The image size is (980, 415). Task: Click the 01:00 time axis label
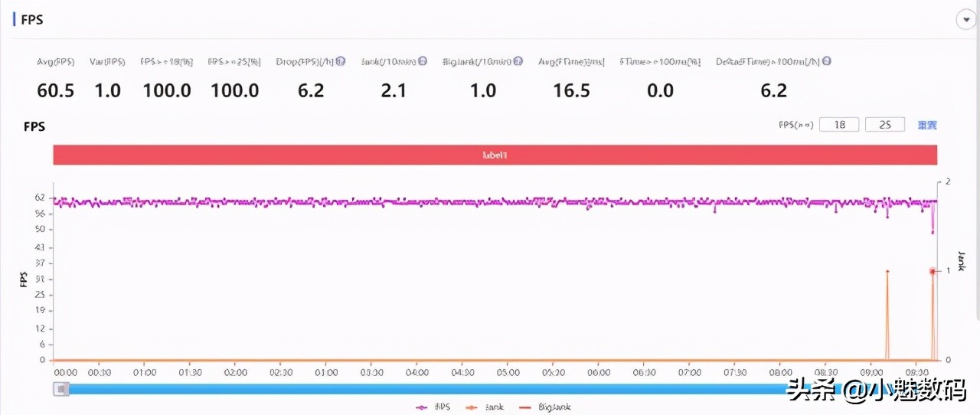(x=145, y=372)
